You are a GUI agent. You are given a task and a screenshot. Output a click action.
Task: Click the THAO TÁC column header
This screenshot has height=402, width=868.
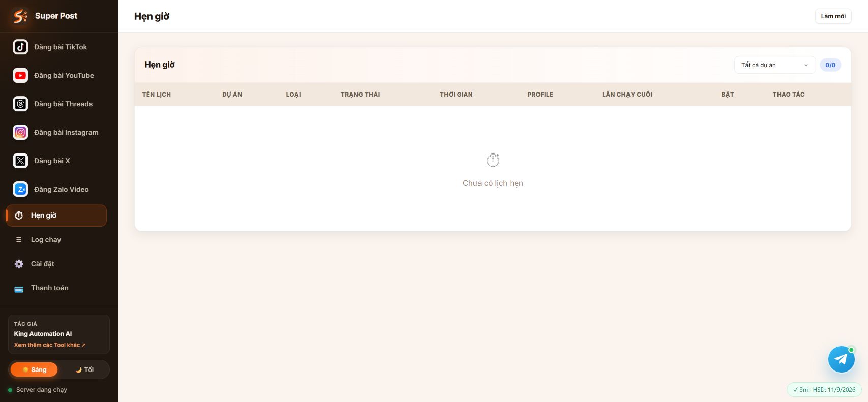pyautogui.click(x=789, y=95)
